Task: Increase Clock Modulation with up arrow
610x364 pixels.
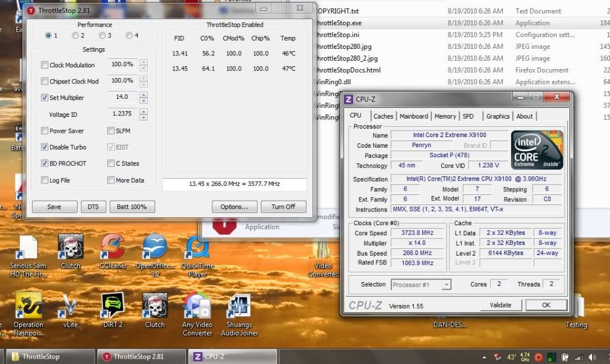Action: pyautogui.click(x=144, y=62)
